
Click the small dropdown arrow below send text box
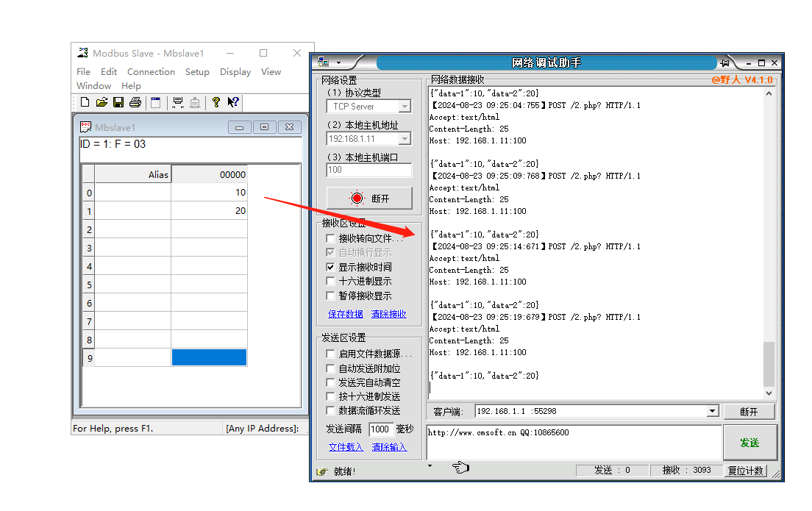pos(430,465)
